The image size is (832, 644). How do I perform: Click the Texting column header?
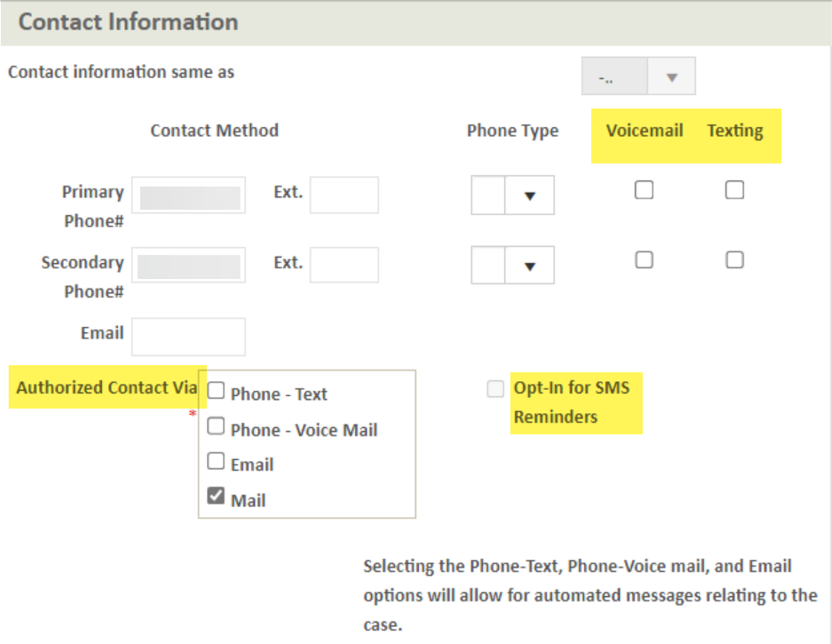point(735,130)
